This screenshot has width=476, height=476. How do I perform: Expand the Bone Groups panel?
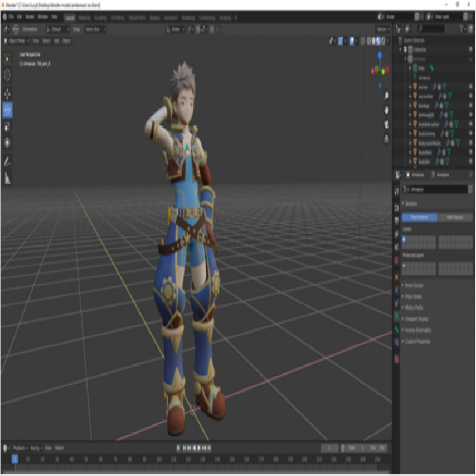414,286
